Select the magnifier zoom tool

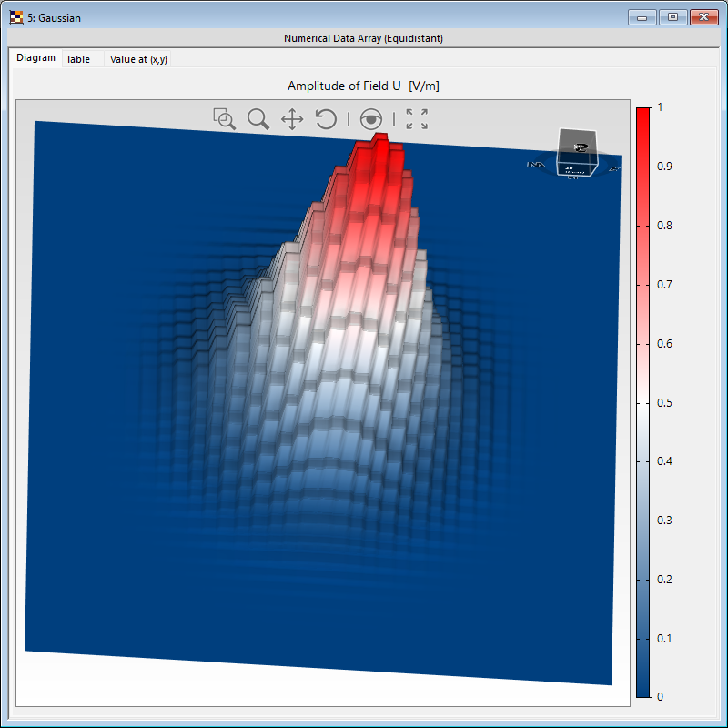(258, 119)
